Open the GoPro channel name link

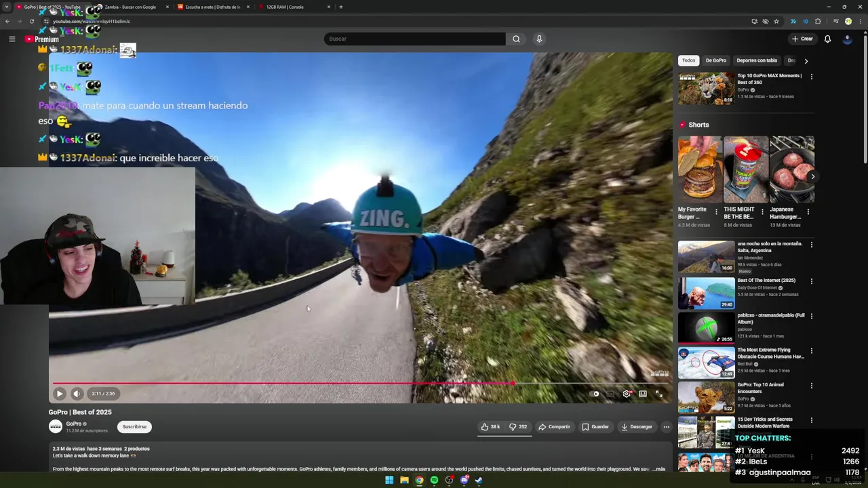[x=73, y=424]
